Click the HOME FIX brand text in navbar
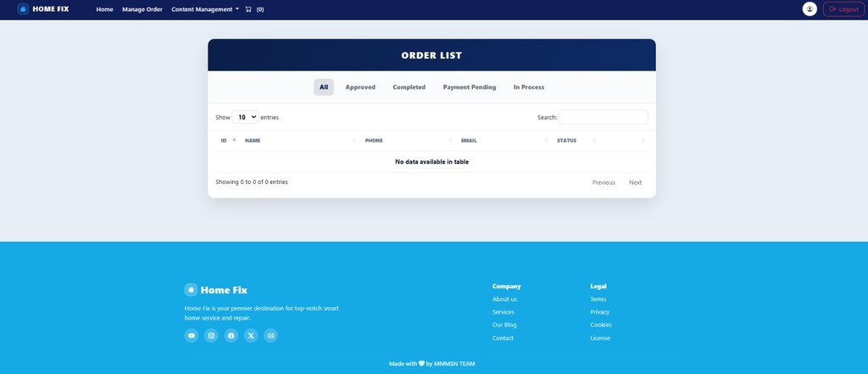The height and width of the screenshot is (374, 868). coord(51,8)
